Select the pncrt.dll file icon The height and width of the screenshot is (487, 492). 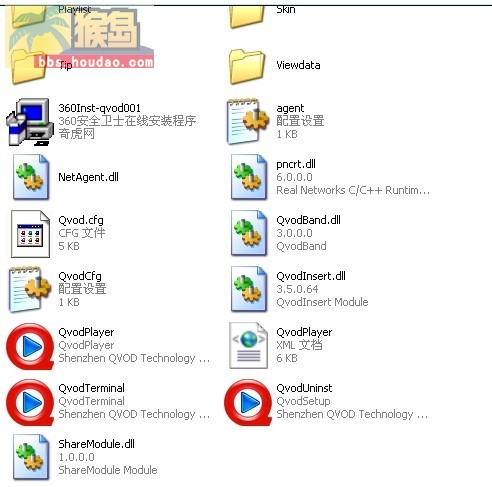point(249,177)
